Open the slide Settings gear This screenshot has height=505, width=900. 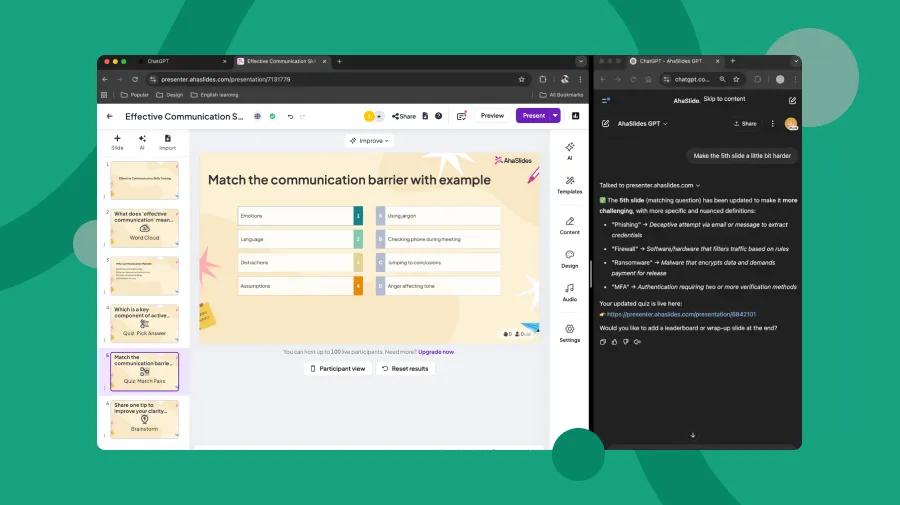[x=569, y=332]
